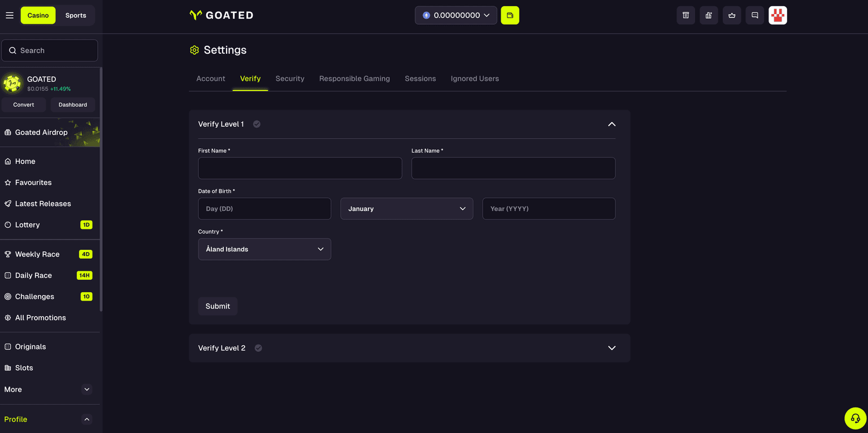Screen dimensions: 868x433
Task: Click the Submit button
Action: point(218,306)
